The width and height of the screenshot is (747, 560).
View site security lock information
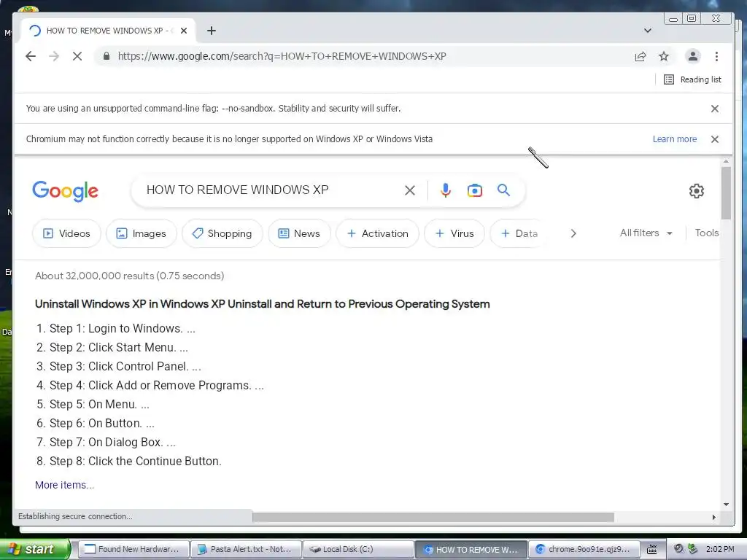(107, 56)
